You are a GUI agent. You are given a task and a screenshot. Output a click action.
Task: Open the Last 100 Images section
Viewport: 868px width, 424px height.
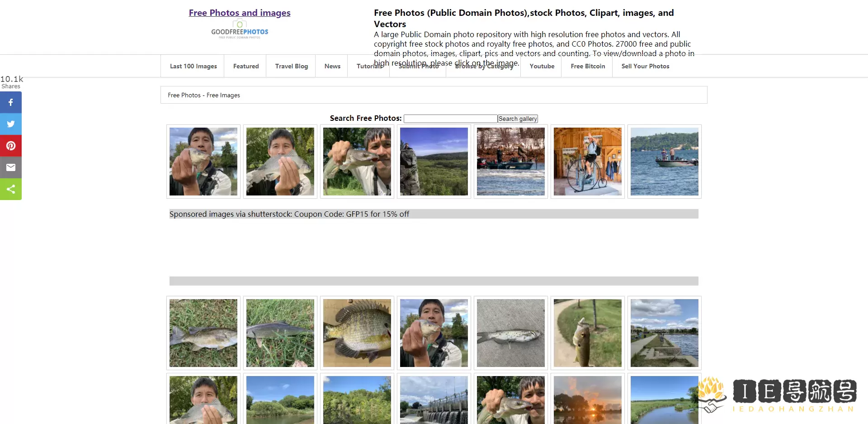pos(193,66)
